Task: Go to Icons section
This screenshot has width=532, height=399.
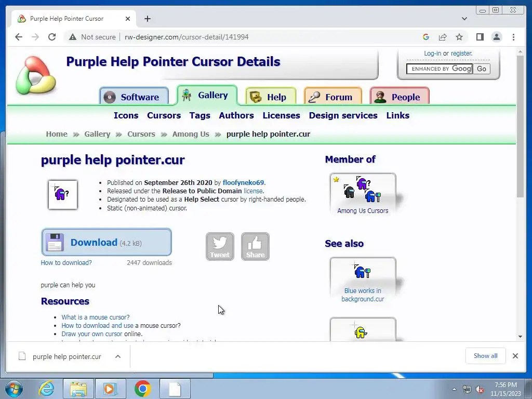Action: (126, 115)
